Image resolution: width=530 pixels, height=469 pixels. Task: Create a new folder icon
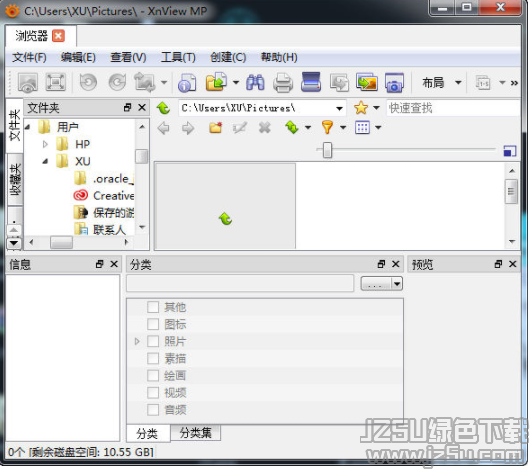click(216, 128)
